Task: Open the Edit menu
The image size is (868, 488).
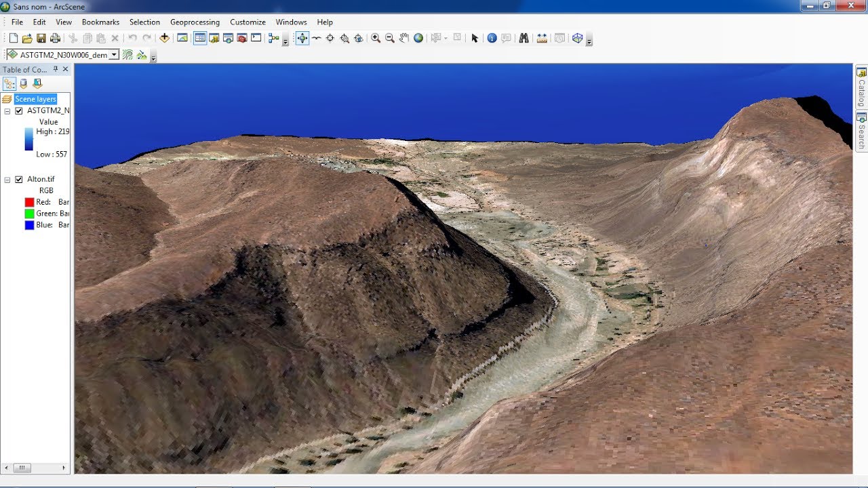Action: click(39, 22)
